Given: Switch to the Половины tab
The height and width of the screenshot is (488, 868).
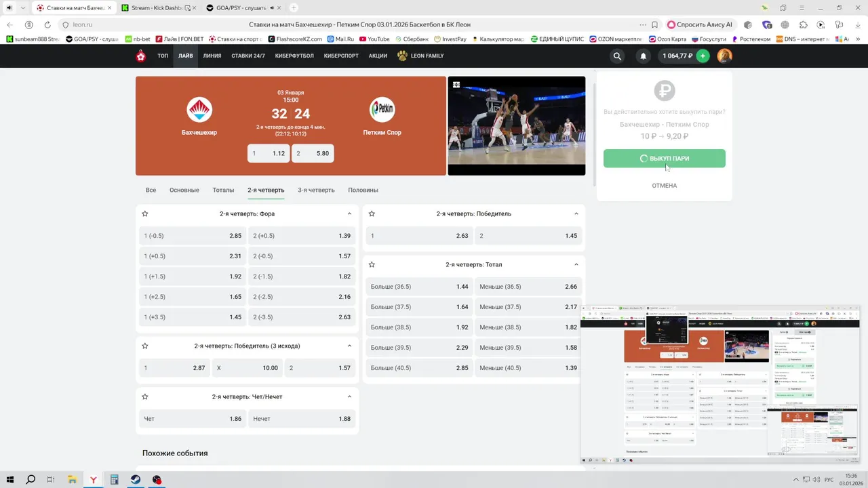Looking at the screenshot, I should click(x=363, y=190).
